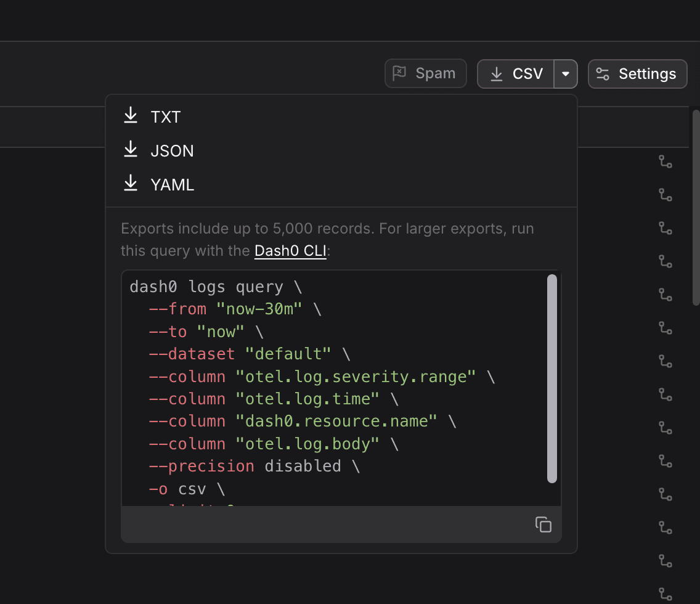
Task: Click the spam flag icon
Action: coord(399,73)
